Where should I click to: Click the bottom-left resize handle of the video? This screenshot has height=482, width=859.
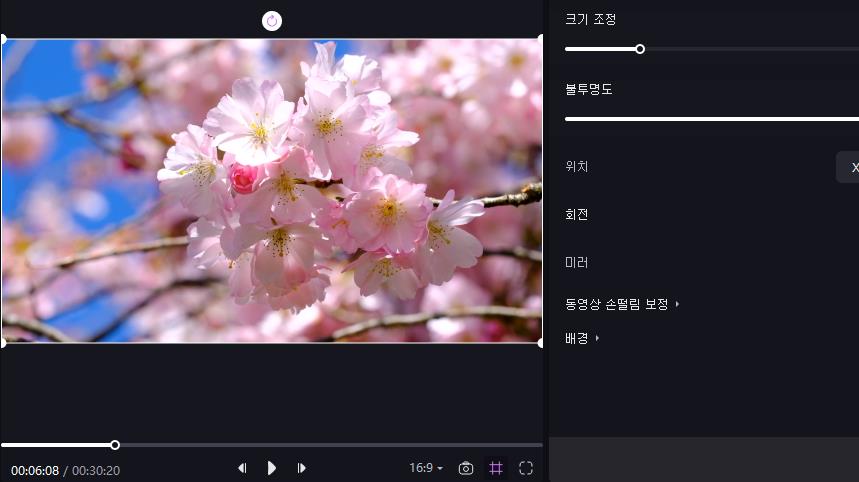click(3, 343)
